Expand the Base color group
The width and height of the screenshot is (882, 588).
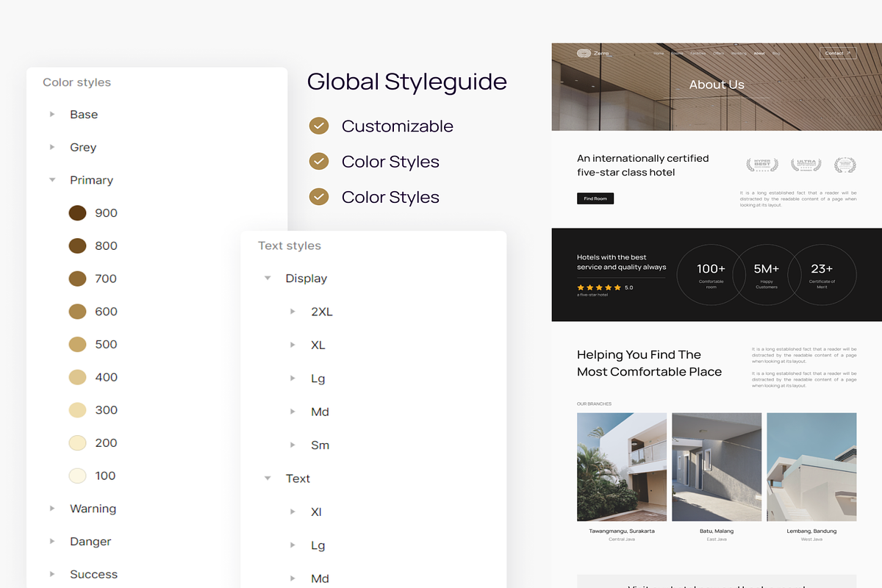pyautogui.click(x=52, y=115)
